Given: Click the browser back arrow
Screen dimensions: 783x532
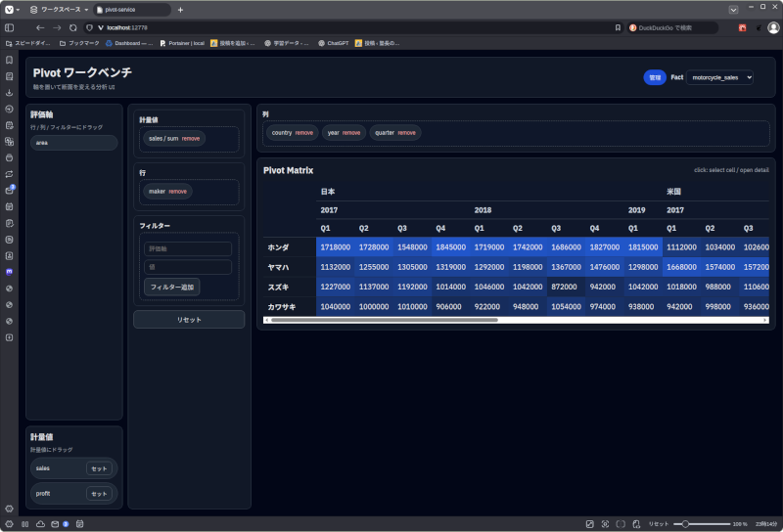Looking at the screenshot, I should coord(39,27).
